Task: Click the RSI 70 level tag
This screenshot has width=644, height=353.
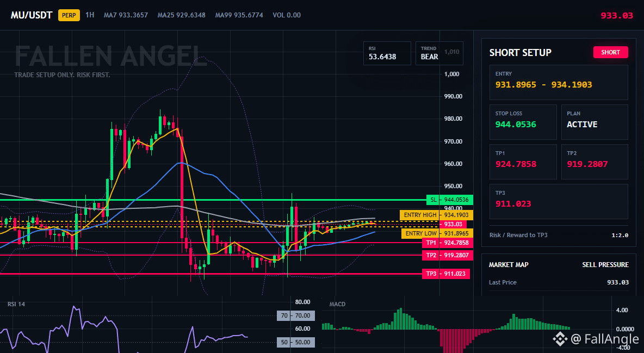Action: coord(296,315)
